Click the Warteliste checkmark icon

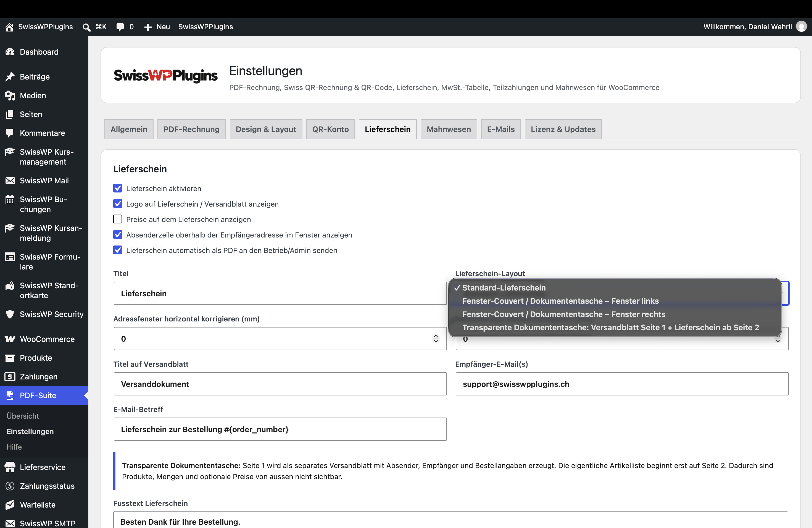coord(10,505)
